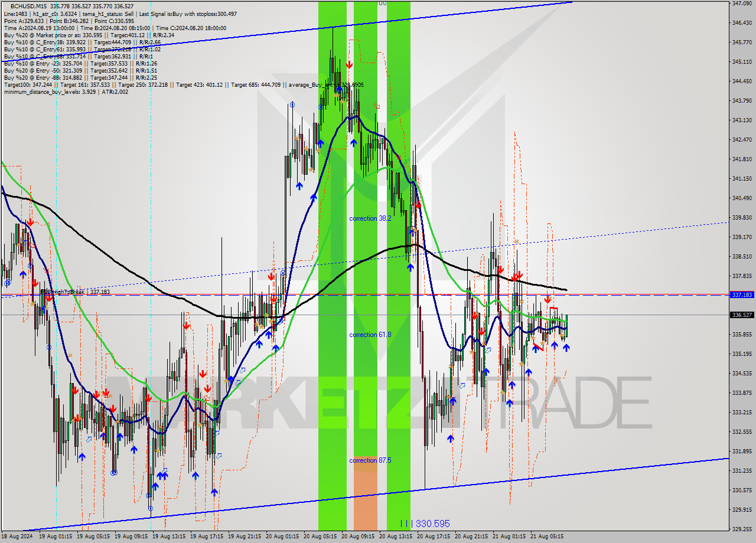
Task: Select 'Buy %20 @ Entry -50: 321.309' line
Action: (x=80, y=70)
